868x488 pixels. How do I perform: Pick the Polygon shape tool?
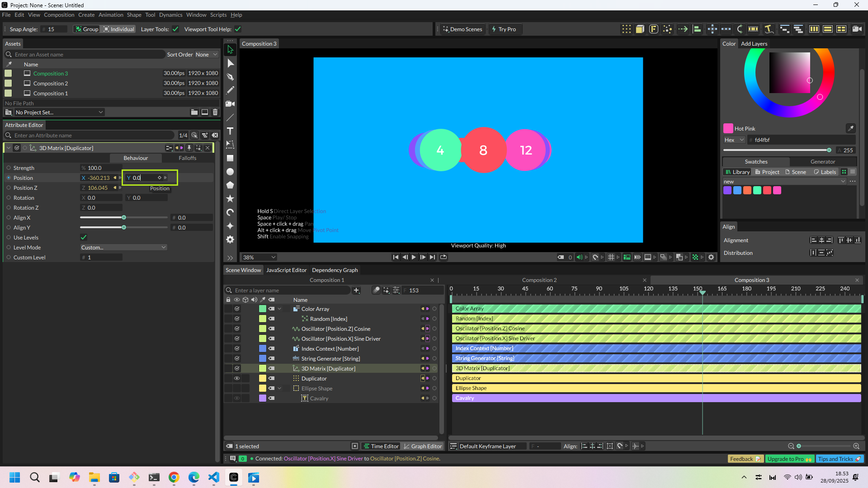click(230, 185)
